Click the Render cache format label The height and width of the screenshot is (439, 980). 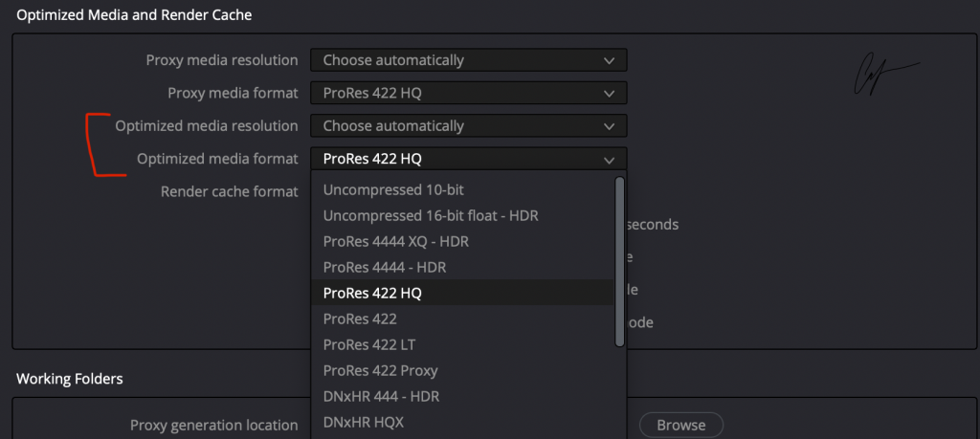click(229, 191)
